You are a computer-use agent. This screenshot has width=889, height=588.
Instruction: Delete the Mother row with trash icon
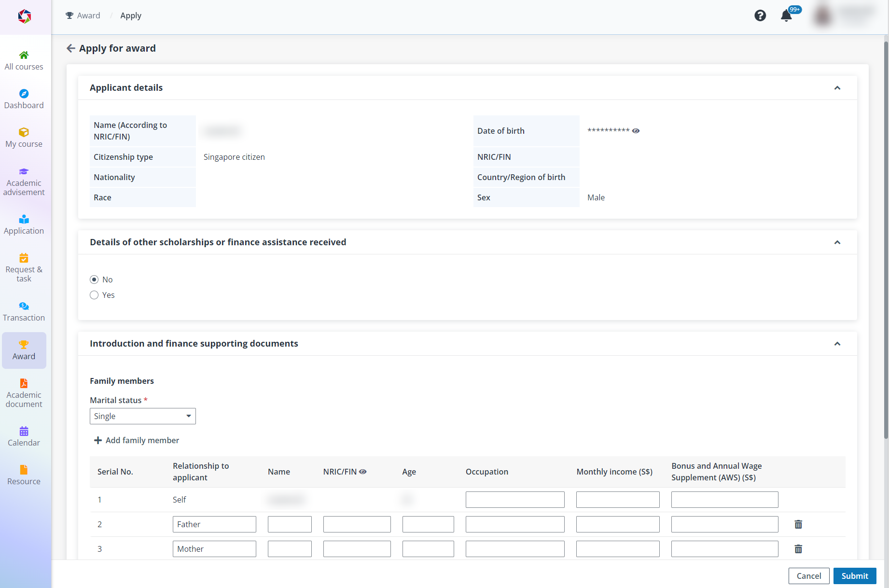pyautogui.click(x=798, y=549)
